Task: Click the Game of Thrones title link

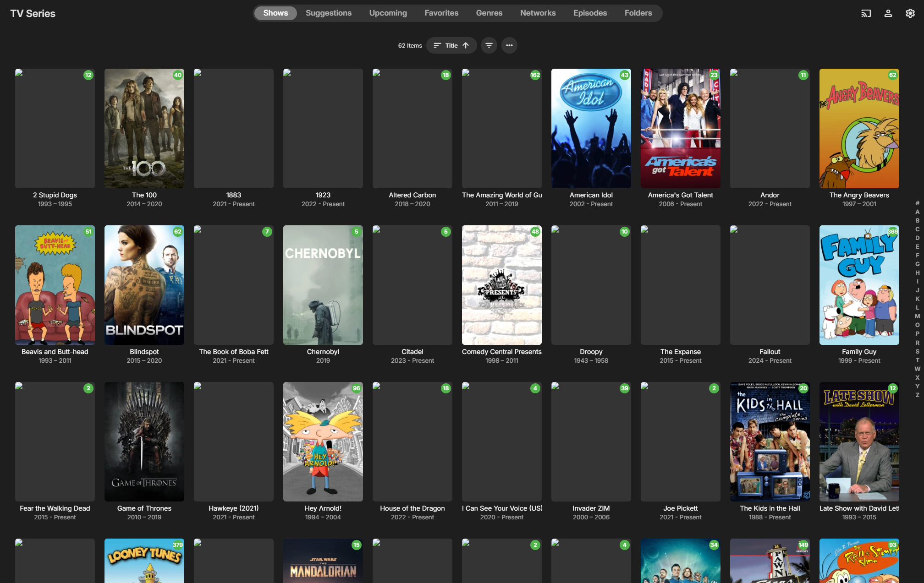Action: click(144, 508)
